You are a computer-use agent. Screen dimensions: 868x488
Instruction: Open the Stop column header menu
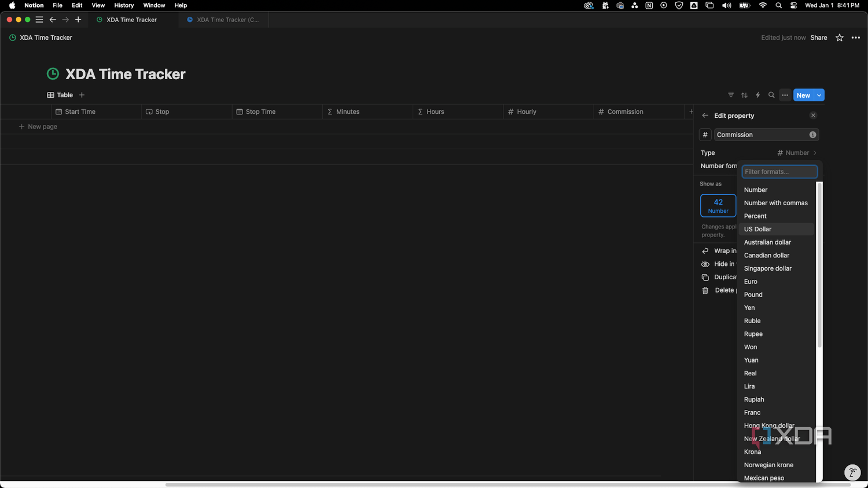[187, 112]
